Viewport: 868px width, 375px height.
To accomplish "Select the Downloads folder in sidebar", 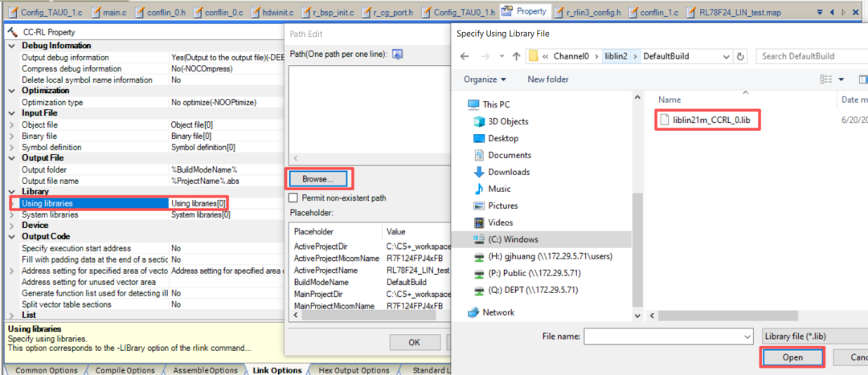I will click(x=510, y=172).
